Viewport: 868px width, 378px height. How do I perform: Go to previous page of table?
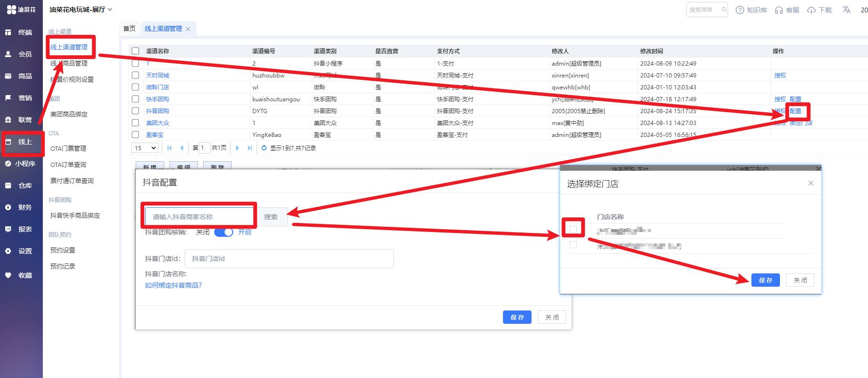tap(182, 148)
